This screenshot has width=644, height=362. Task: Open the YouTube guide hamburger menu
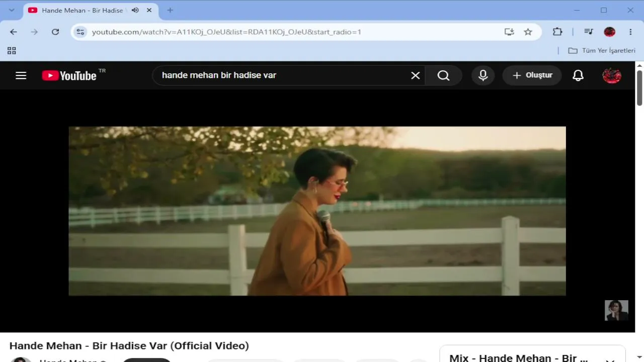(21, 75)
